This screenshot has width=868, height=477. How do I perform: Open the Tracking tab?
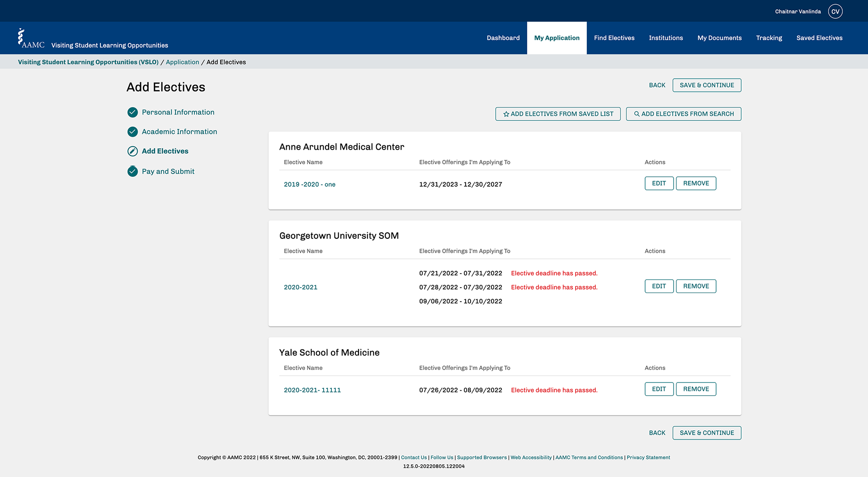769,38
